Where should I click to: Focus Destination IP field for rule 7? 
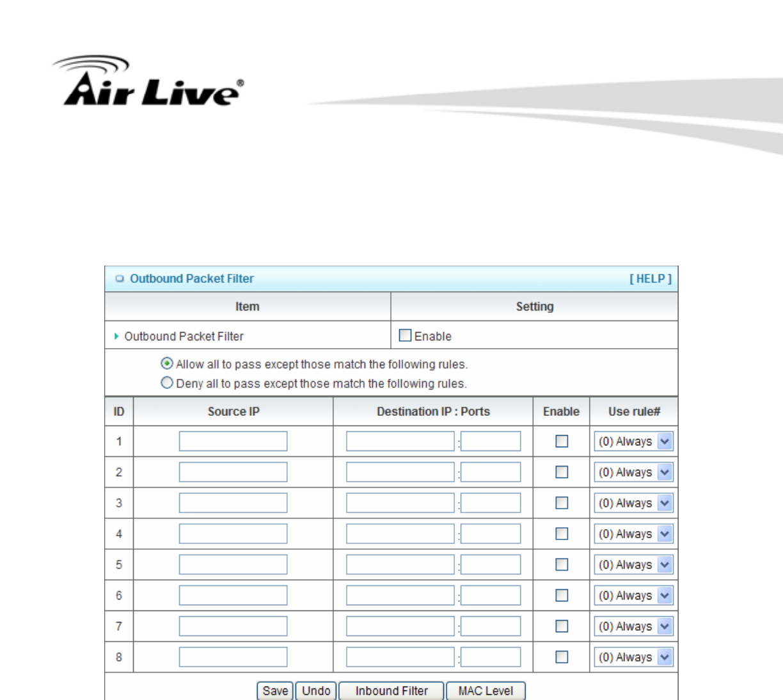pos(400,626)
